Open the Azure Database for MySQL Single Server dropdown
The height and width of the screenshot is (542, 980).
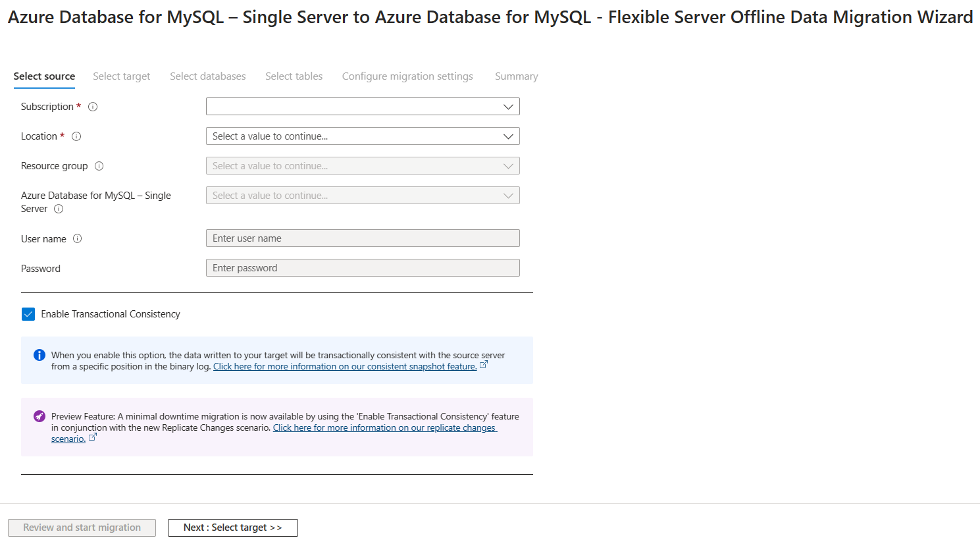363,196
